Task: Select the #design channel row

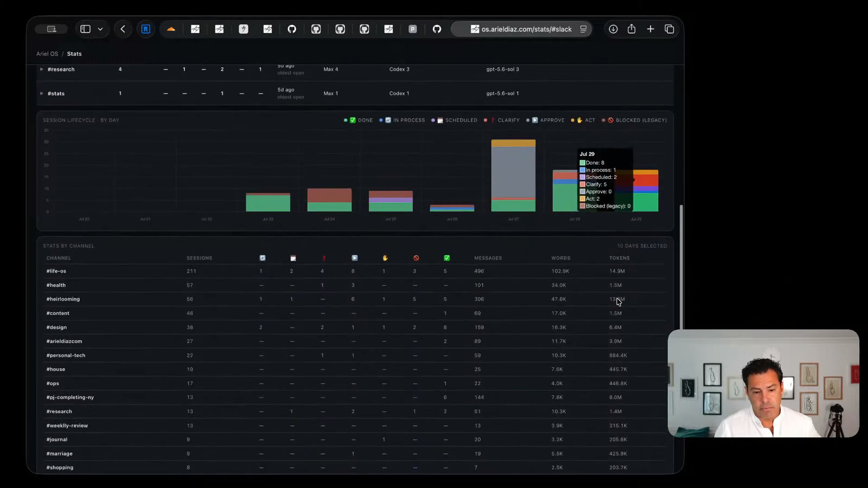Action: pos(355,328)
